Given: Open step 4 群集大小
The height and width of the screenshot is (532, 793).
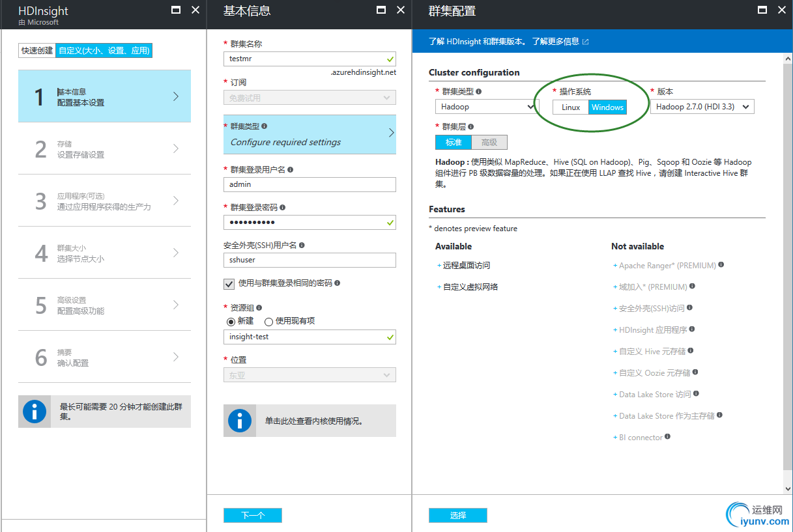Looking at the screenshot, I should point(104,253).
